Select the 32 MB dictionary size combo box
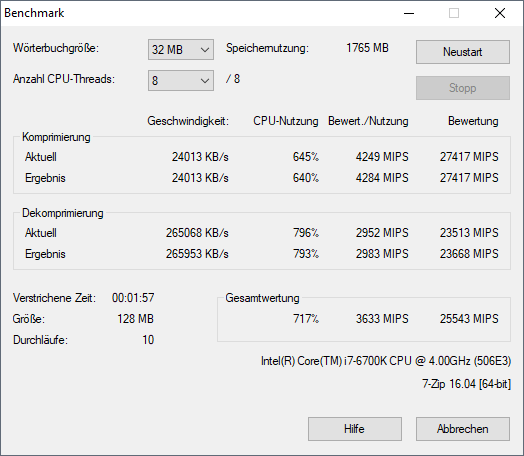 point(181,50)
